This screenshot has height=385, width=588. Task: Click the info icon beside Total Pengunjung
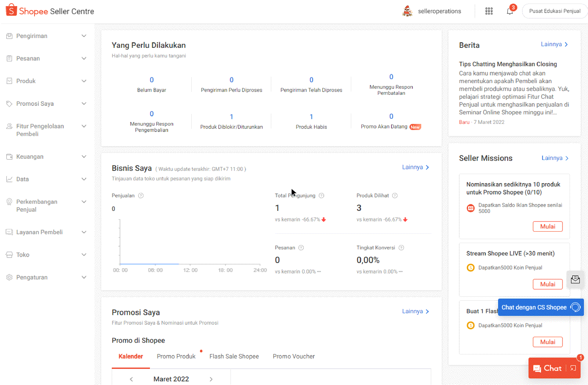tap(321, 196)
